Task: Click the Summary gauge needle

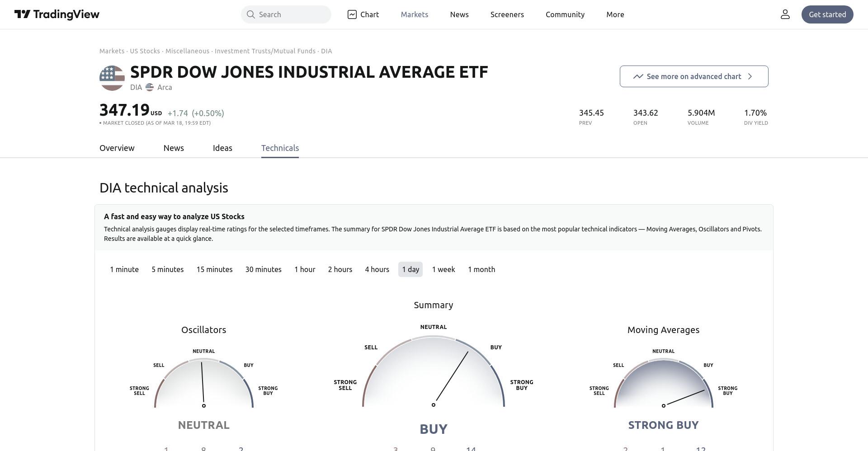Action: (451, 378)
